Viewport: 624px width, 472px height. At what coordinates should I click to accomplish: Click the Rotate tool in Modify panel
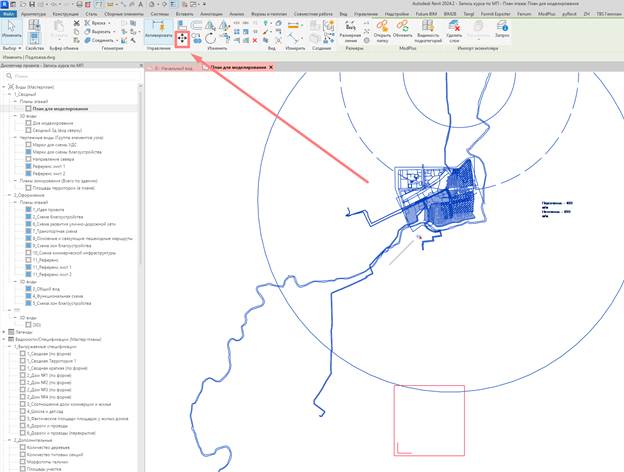point(211,39)
